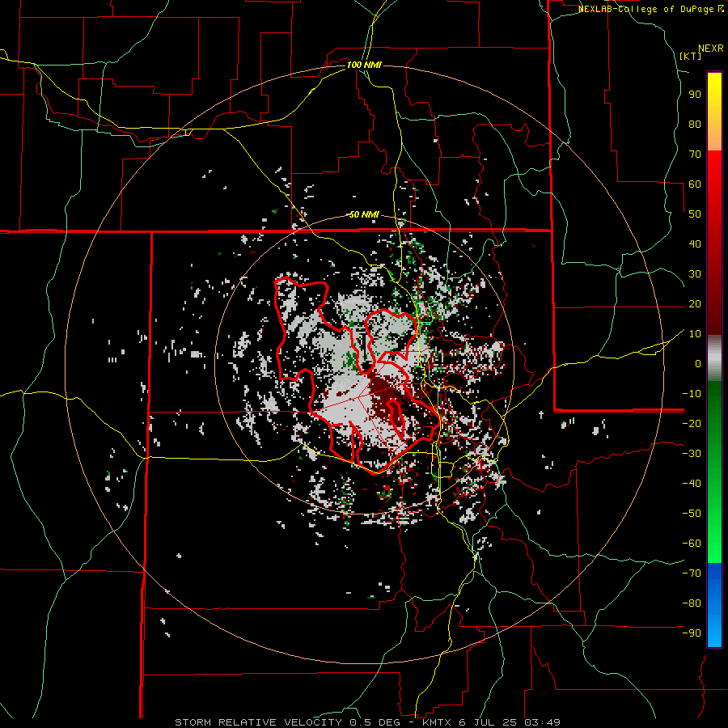
Task: Click the 100 NMI range ring label
Action: pyautogui.click(x=364, y=65)
